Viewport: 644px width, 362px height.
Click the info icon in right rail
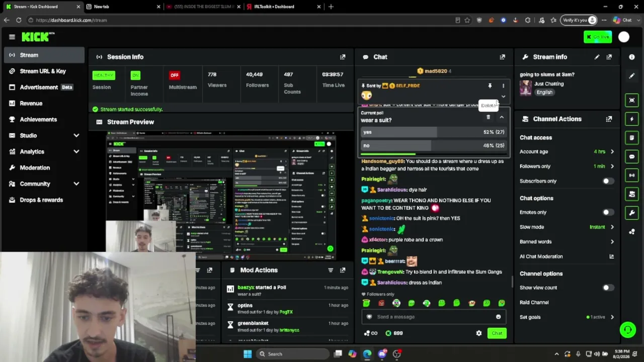point(632,57)
